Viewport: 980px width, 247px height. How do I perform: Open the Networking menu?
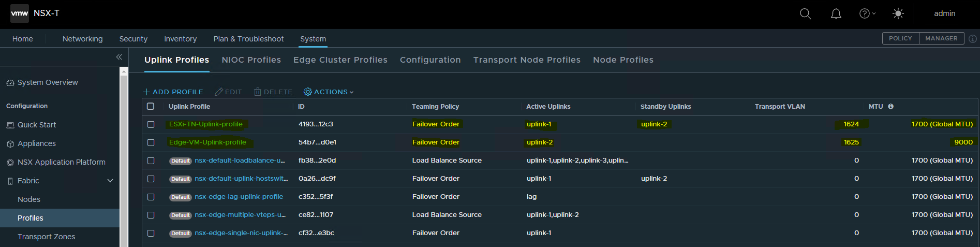(x=83, y=39)
